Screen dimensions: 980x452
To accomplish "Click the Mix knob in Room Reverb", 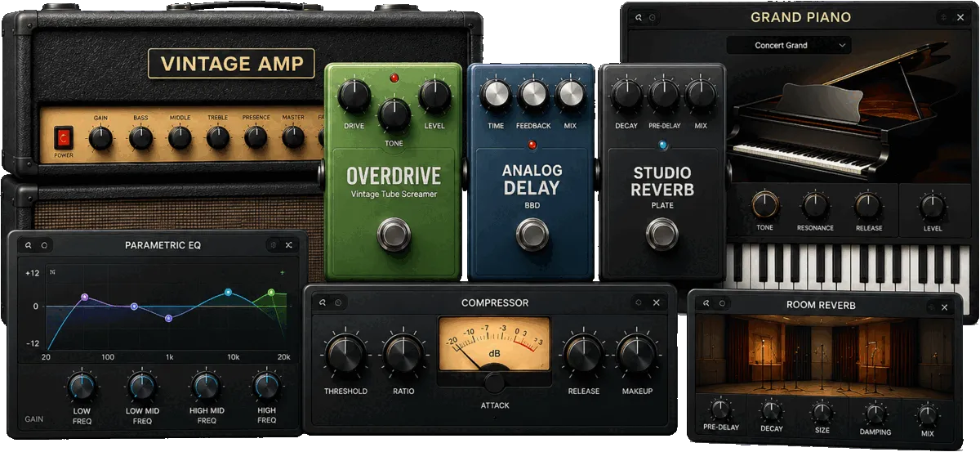I will pyautogui.click(x=927, y=414).
